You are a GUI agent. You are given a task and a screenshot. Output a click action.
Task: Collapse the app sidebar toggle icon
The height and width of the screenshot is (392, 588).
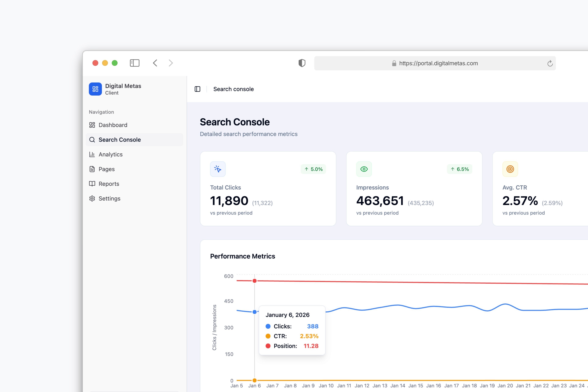pyautogui.click(x=198, y=89)
